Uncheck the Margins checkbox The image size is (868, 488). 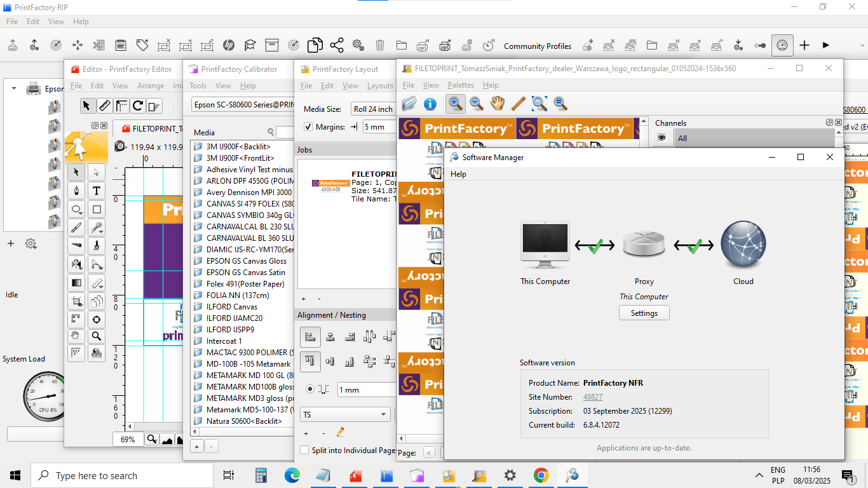[308, 127]
